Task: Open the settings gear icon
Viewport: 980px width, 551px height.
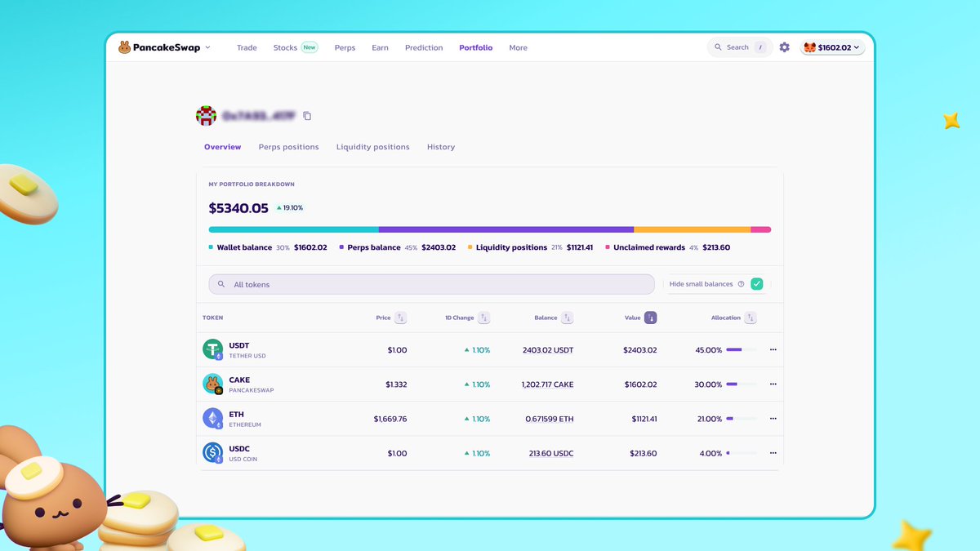Action: [x=784, y=47]
